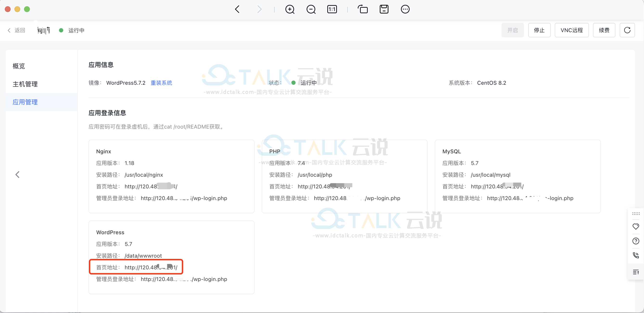644x313 pixels.
Task: Open Nginx admin wp-login.php address
Action: click(184, 198)
